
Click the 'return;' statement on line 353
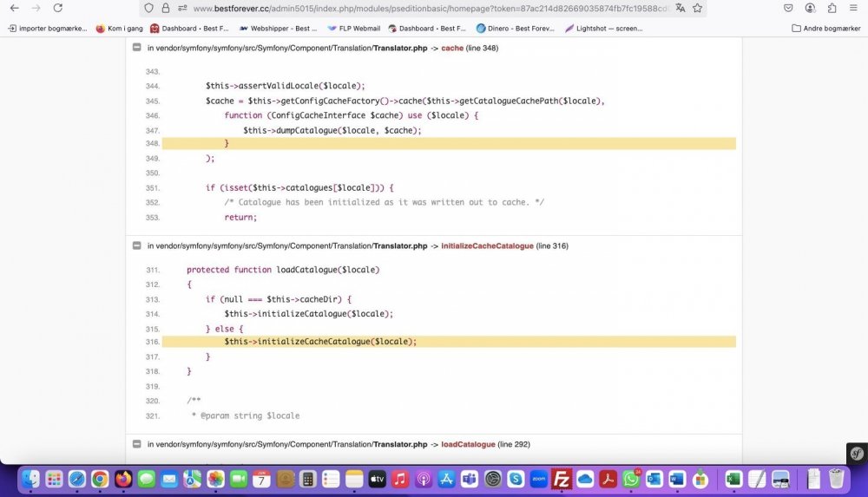[x=240, y=217]
